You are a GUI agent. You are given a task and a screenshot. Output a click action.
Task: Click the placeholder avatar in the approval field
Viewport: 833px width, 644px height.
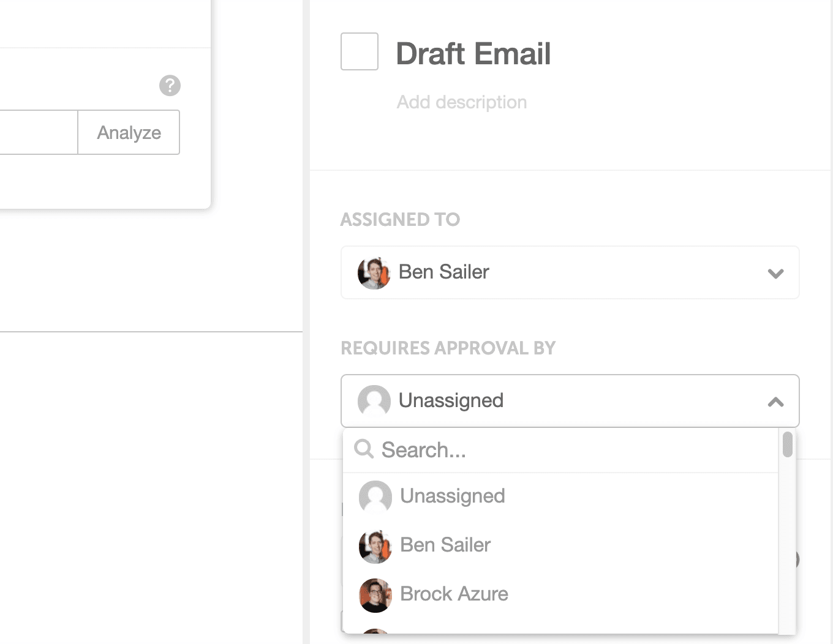(374, 401)
